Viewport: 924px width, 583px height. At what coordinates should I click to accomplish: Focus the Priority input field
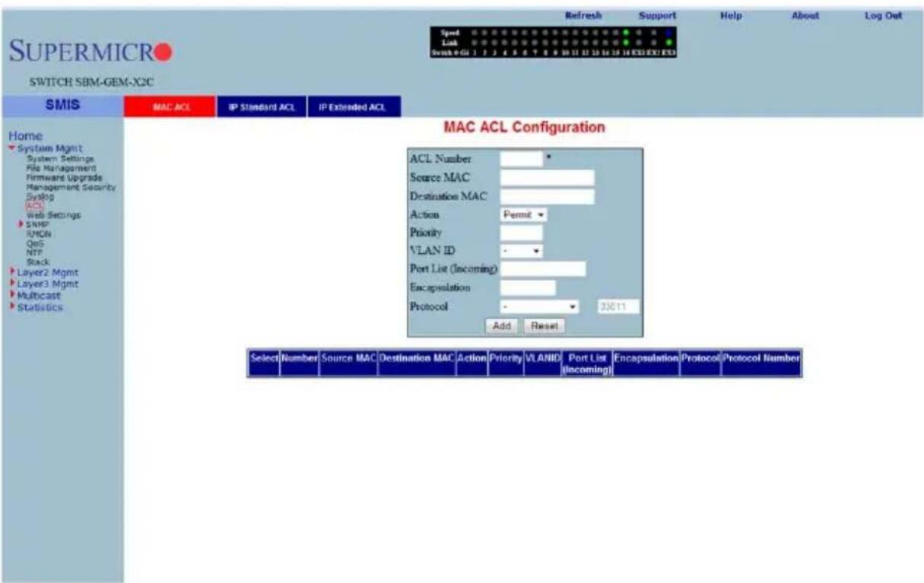tap(522, 233)
